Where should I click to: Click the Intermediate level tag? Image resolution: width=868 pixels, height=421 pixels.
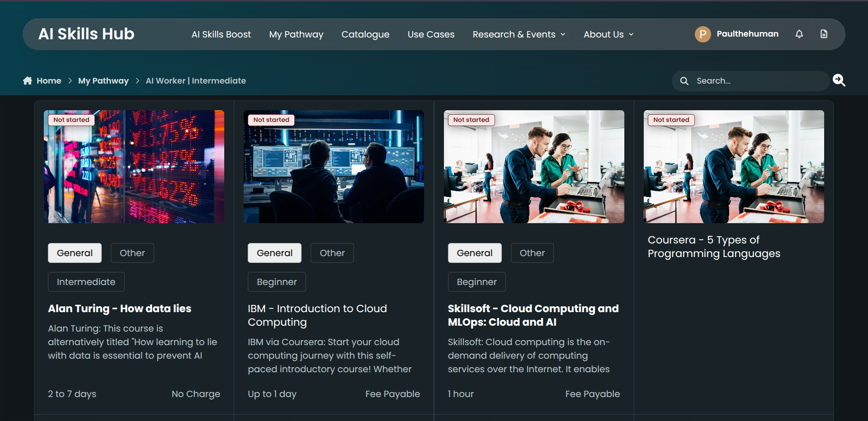(x=86, y=282)
